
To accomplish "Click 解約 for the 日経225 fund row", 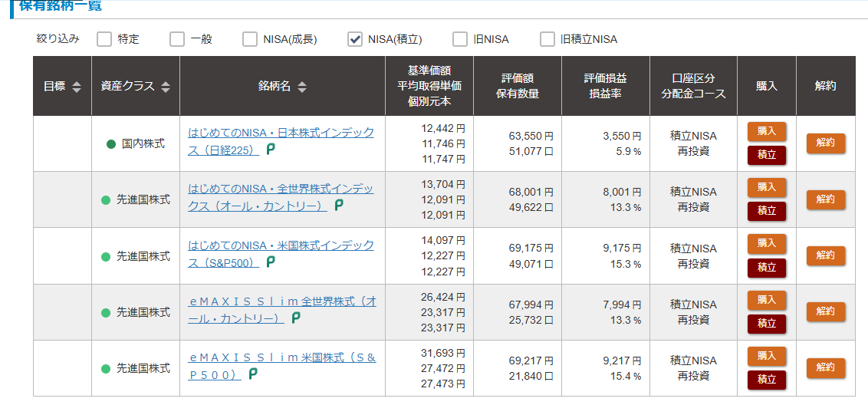I will pos(825,143).
